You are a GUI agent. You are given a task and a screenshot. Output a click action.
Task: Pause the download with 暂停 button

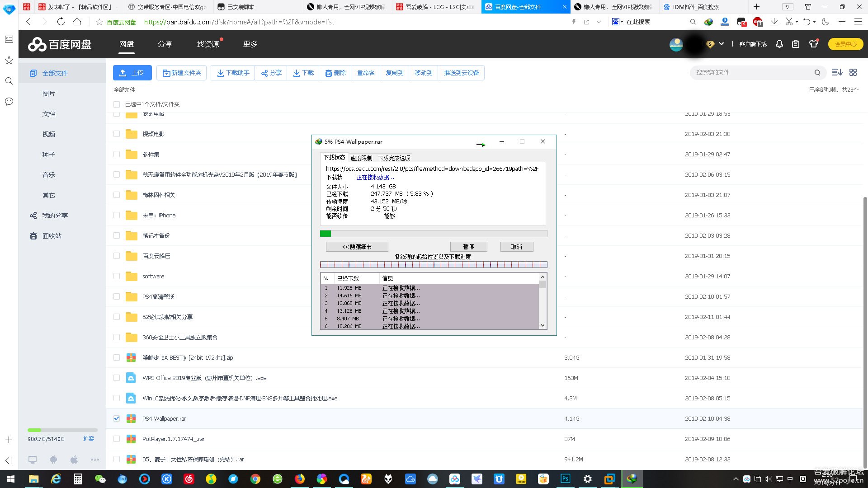point(468,247)
